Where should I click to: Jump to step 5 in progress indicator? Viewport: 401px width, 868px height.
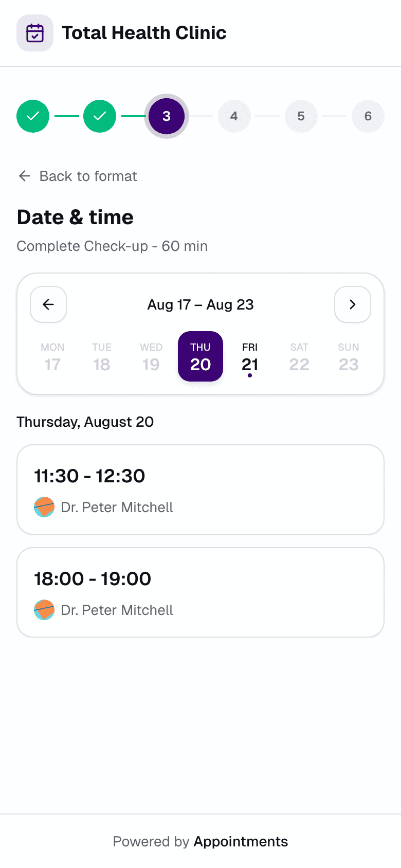pyautogui.click(x=301, y=116)
